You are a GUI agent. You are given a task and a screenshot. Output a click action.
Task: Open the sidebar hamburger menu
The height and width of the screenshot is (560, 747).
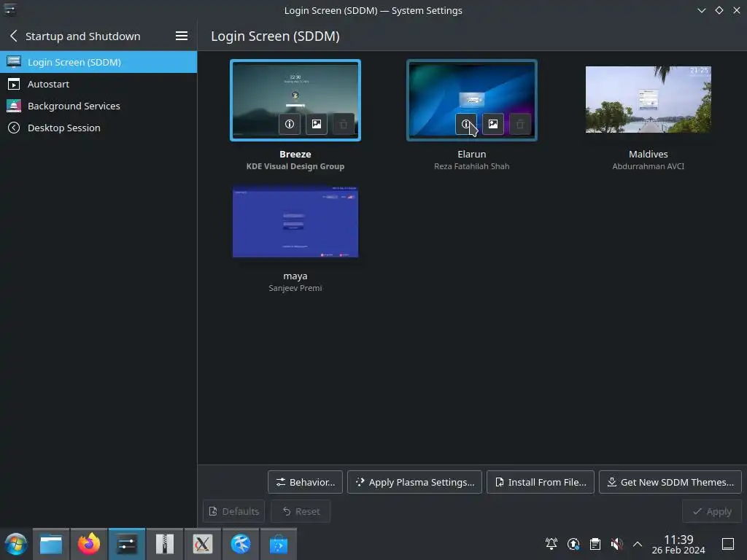(x=182, y=36)
